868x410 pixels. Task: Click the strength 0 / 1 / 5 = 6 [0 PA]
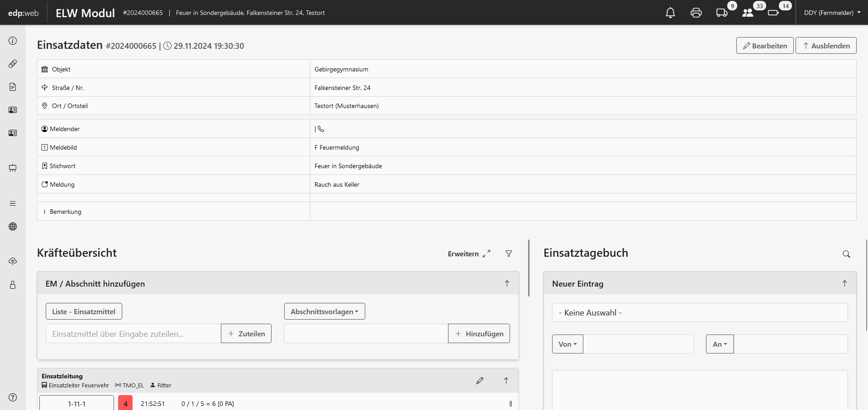click(x=207, y=404)
